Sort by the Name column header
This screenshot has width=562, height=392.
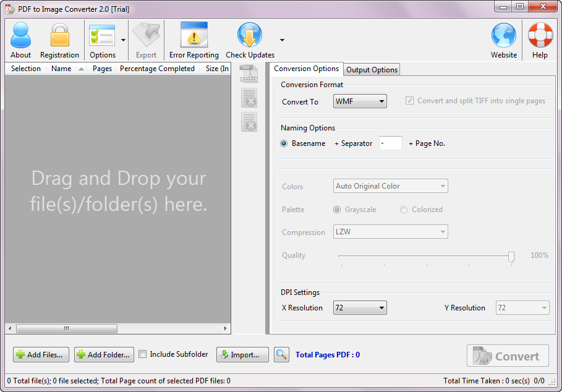click(67, 69)
